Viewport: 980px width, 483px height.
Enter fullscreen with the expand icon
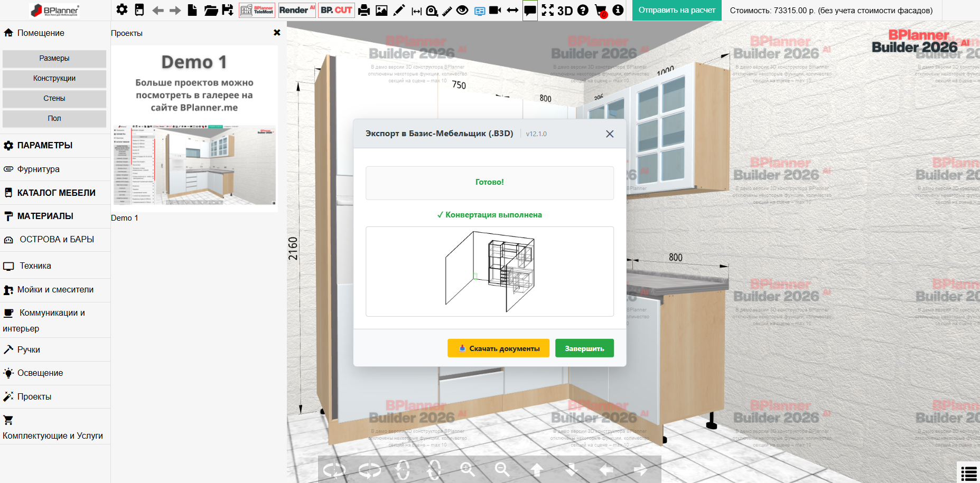548,10
